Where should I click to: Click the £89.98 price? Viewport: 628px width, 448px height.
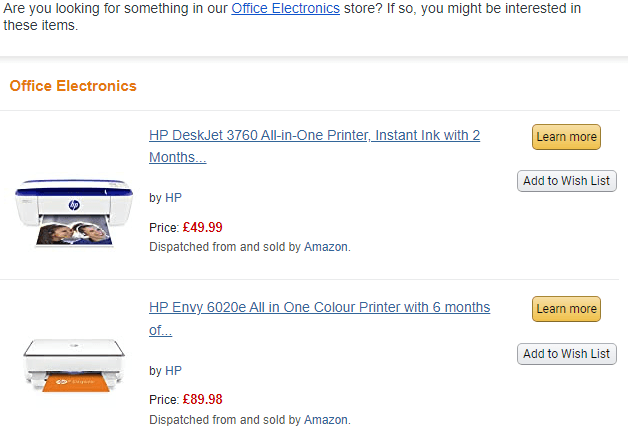coord(203,400)
